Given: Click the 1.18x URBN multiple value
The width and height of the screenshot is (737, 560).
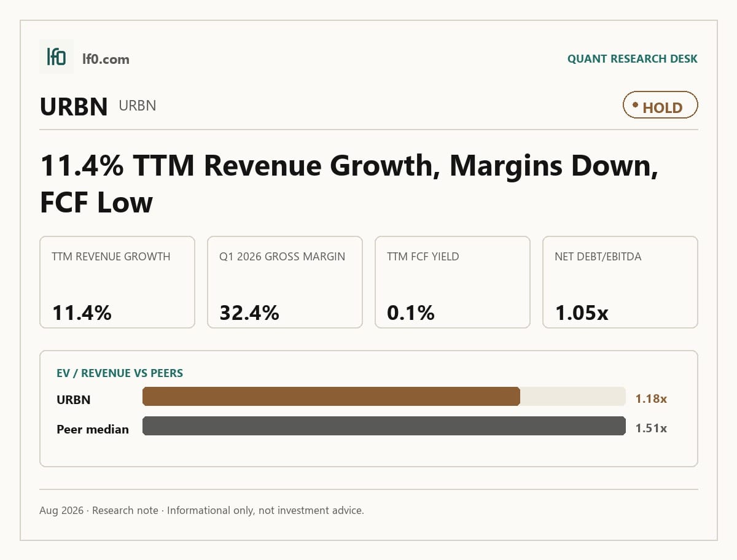Looking at the screenshot, I should 651,399.
